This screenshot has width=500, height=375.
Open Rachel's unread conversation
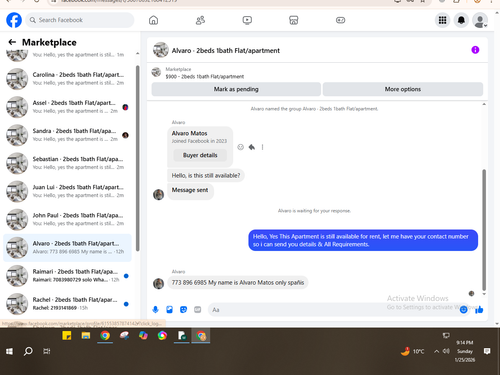68,304
